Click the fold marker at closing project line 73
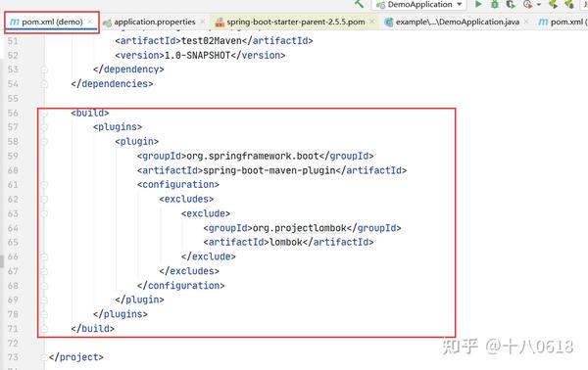The width and height of the screenshot is (588, 370). [44, 357]
